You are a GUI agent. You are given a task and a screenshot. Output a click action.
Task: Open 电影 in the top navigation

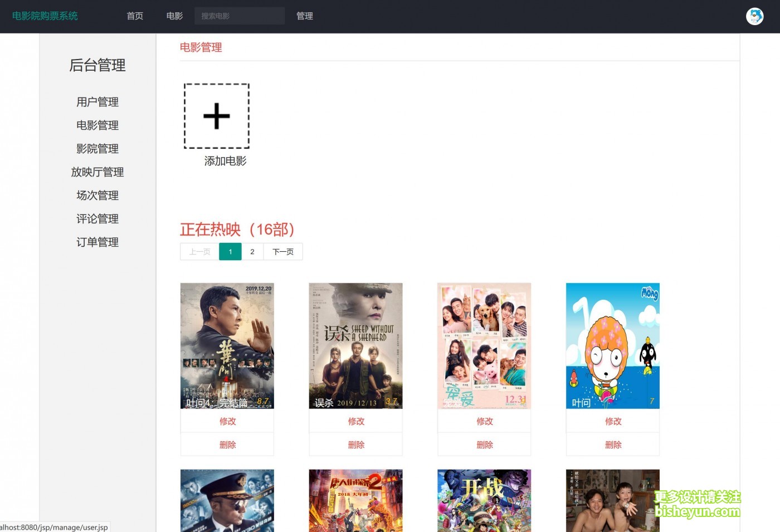[x=174, y=16]
